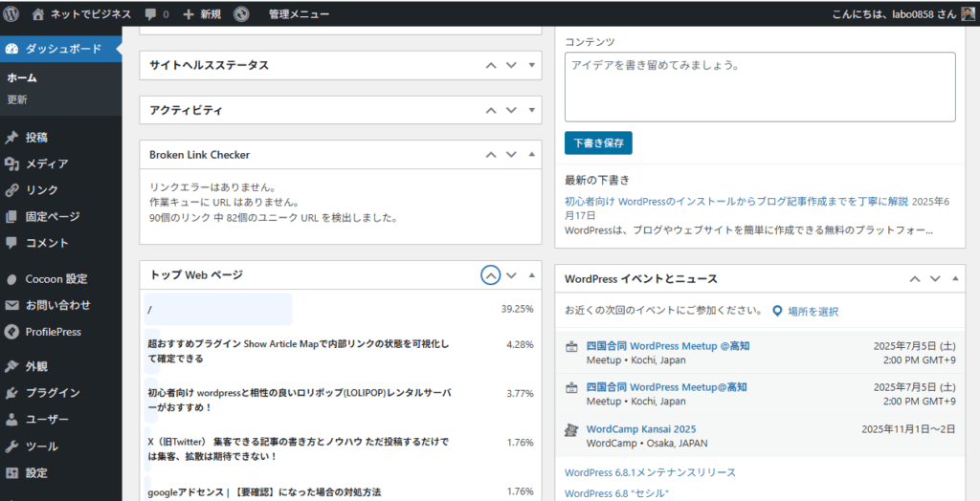Open the 新規 add-new menu
The height and width of the screenshot is (501, 980).
[x=202, y=13]
